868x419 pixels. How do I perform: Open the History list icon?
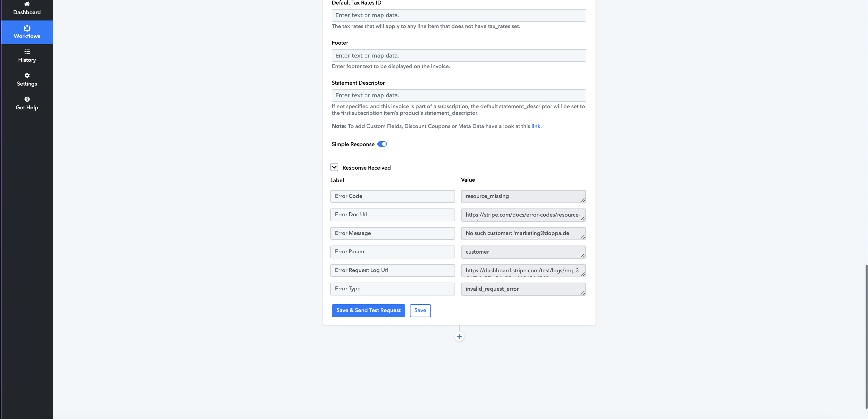click(27, 52)
